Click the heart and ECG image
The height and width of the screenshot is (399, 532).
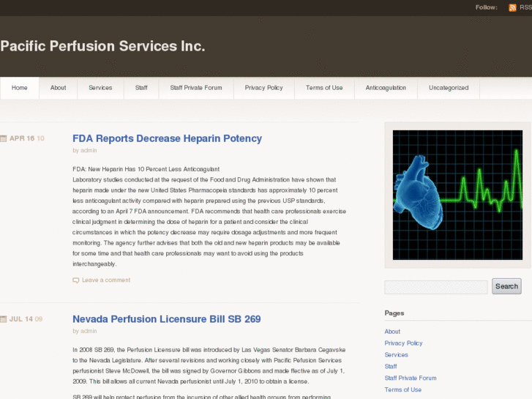coord(457,195)
